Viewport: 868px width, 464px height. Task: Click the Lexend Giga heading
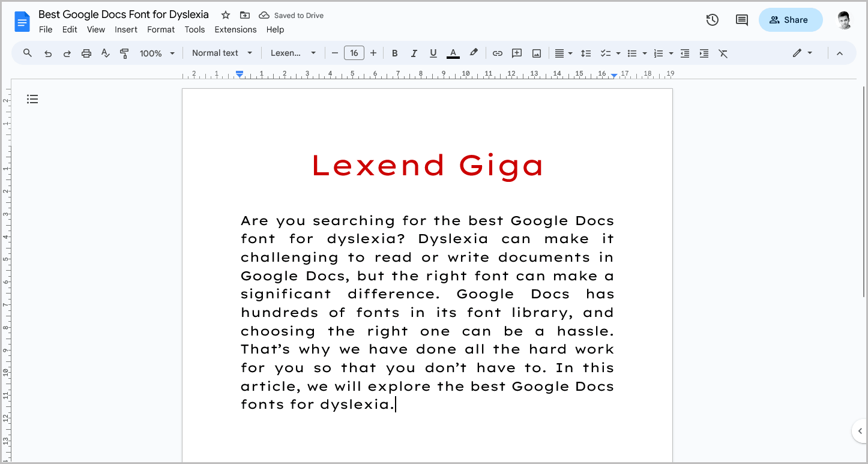coord(427,166)
